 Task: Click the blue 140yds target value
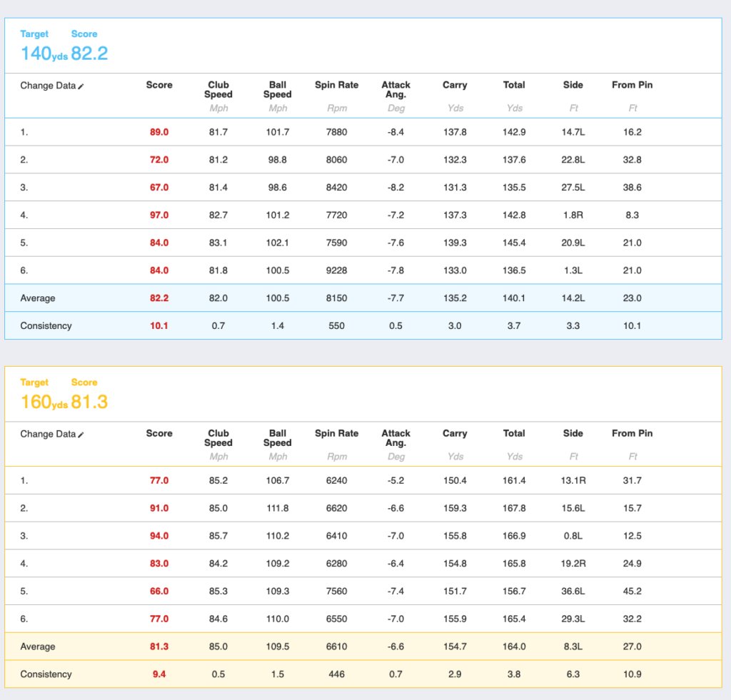[44, 54]
